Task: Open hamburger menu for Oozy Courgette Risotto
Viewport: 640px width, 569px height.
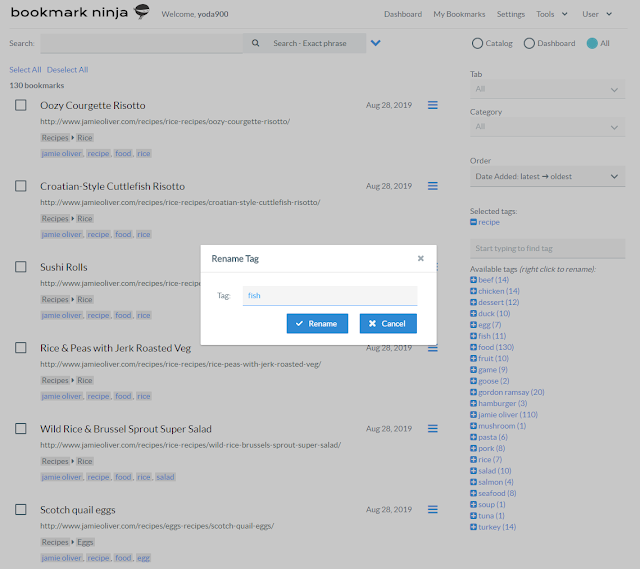Action: coord(433,105)
